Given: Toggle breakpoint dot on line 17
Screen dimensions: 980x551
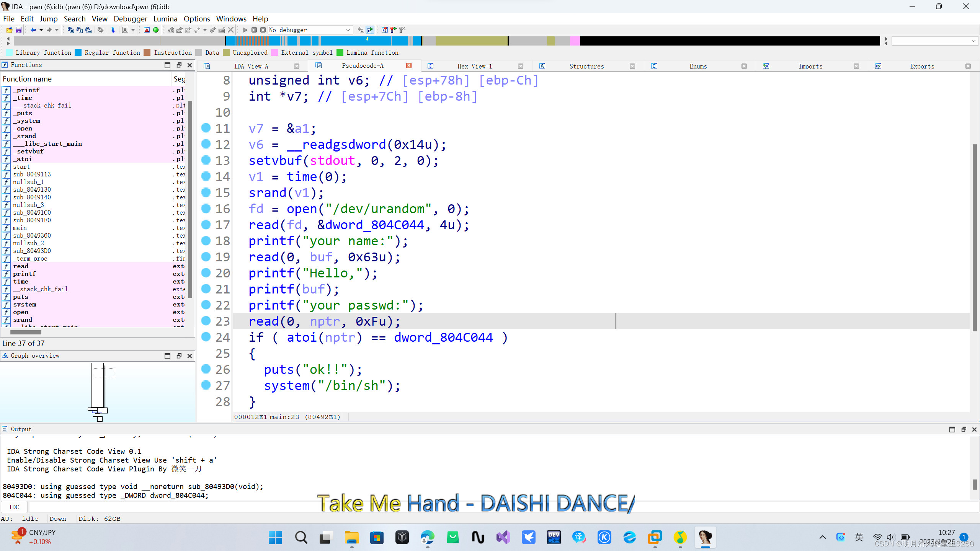Looking at the screenshot, I should point(206,224).
